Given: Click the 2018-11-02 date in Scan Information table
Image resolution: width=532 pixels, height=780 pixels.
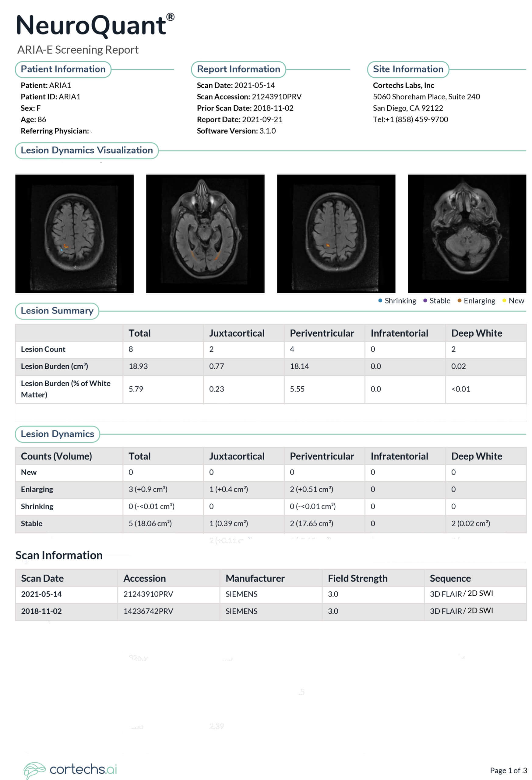Looking at the screenshot, I should pos(42,612).
